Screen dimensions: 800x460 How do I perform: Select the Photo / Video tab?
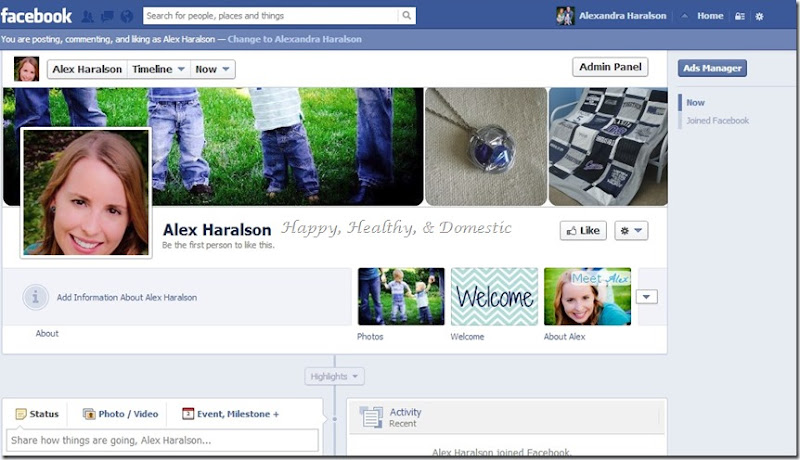120,414
